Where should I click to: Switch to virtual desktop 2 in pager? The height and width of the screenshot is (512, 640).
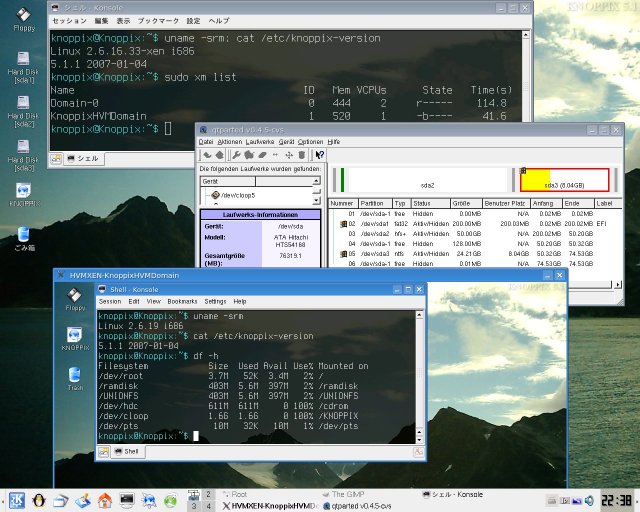(208, 494)
